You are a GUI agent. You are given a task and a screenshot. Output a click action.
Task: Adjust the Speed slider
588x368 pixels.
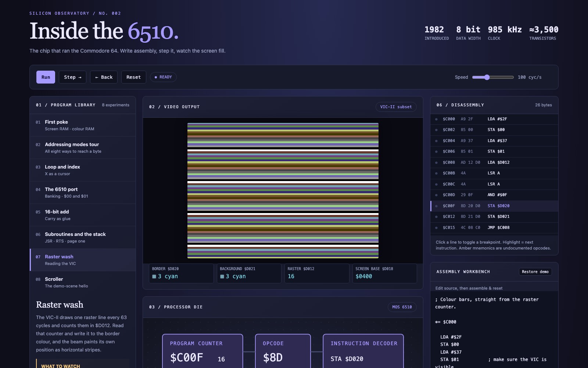pyautogui.click(x=493, y=77)
